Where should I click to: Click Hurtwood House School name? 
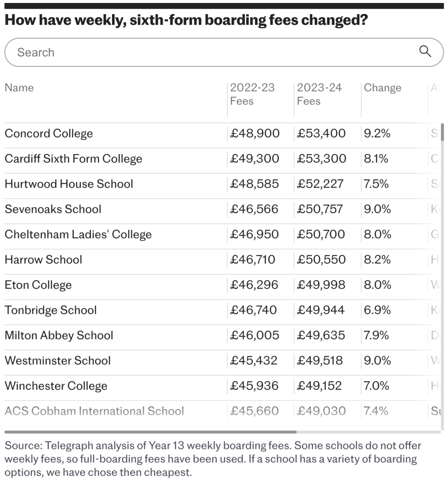point(69,184)
